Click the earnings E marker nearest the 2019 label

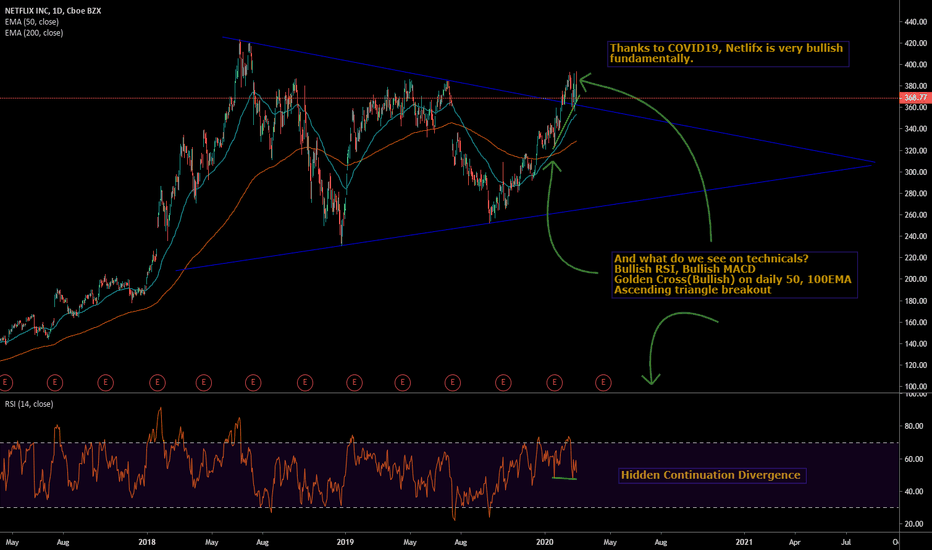pyautogui.click(x=354, y=382)
